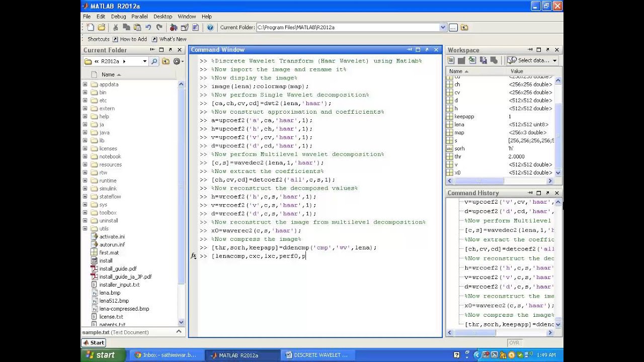644x362 pixels.
Task: Create a new script file
Action: [x=90, y=28]
